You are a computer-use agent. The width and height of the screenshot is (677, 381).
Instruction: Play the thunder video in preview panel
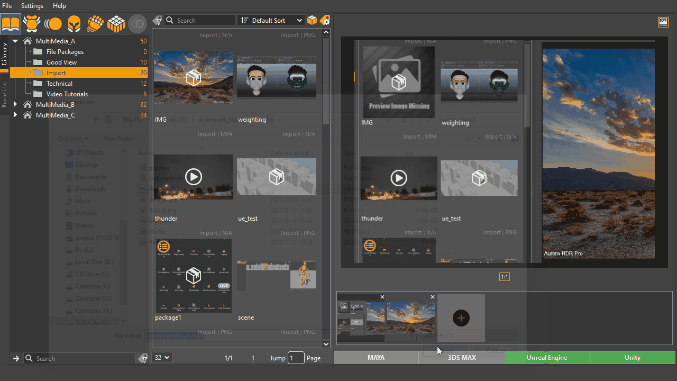click(399, 178)
